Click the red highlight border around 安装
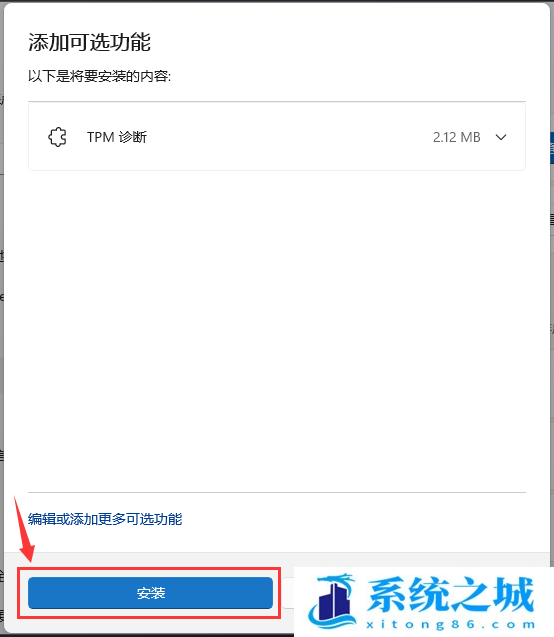The width and height of the screenshot is (554, 637). click(149, 569)
